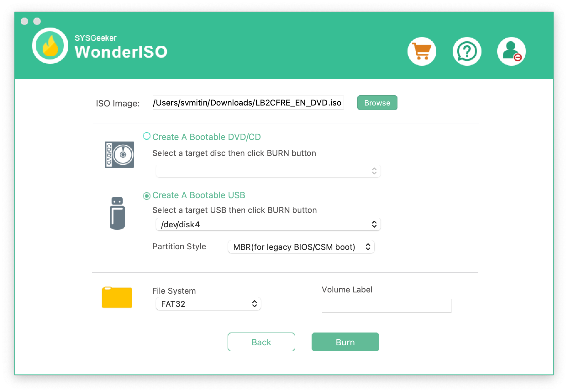This screenshot has width=568, height=392.
Task: Click the help/support icon
Action: coord(466,51)
